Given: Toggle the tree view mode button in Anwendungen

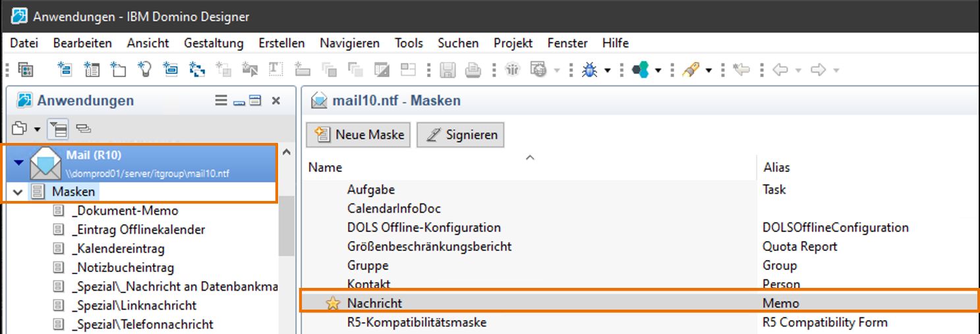Looking at the screenshot, I should click(x=59, y=128).
